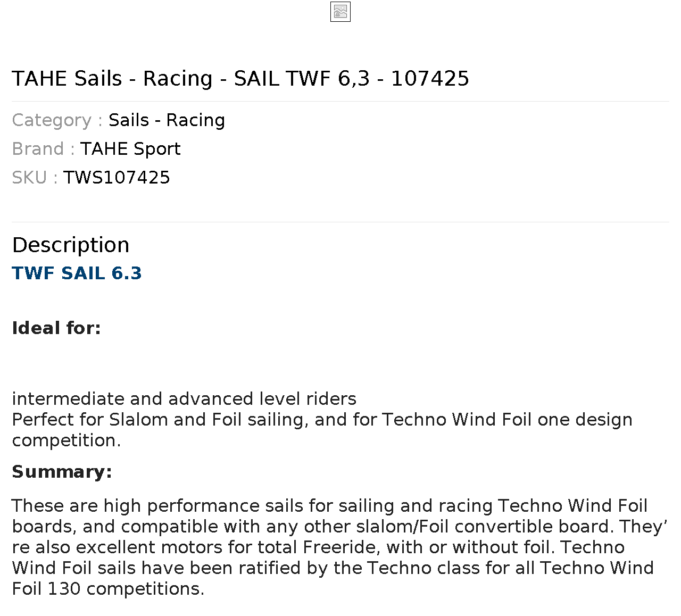
Task: Click the word competition. ending the Ideal for text
Action: [67, 440]
